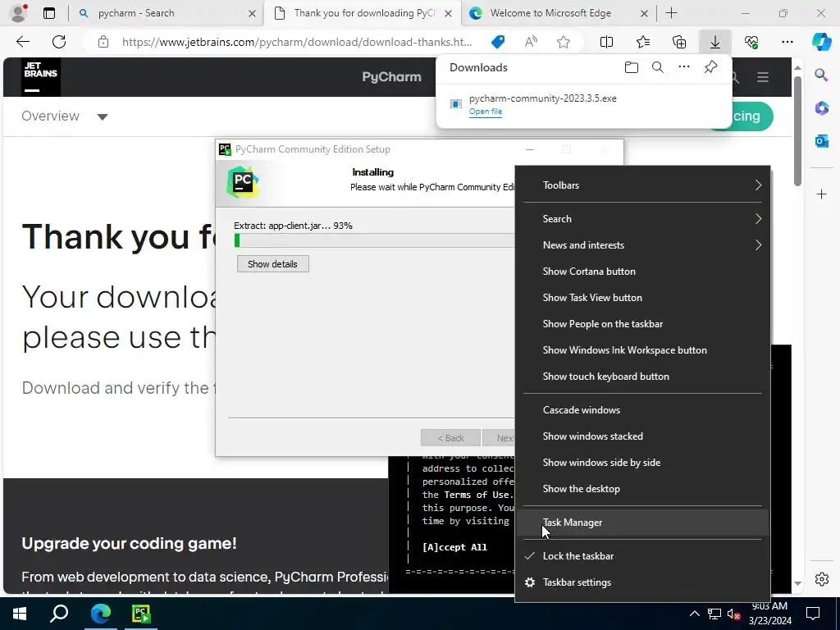Close the pycharm - Search tab
The image size is (840, 630).
pos(252,13)
